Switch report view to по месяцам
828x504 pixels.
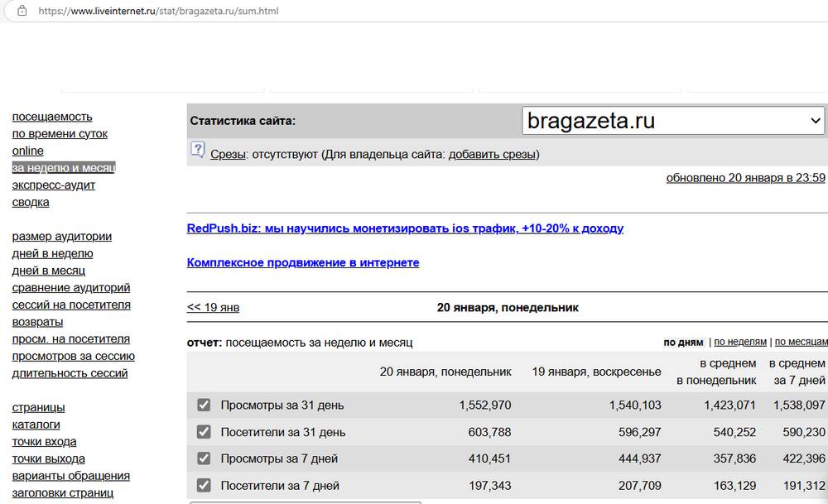pyautogui.click(x=801, y=342)
